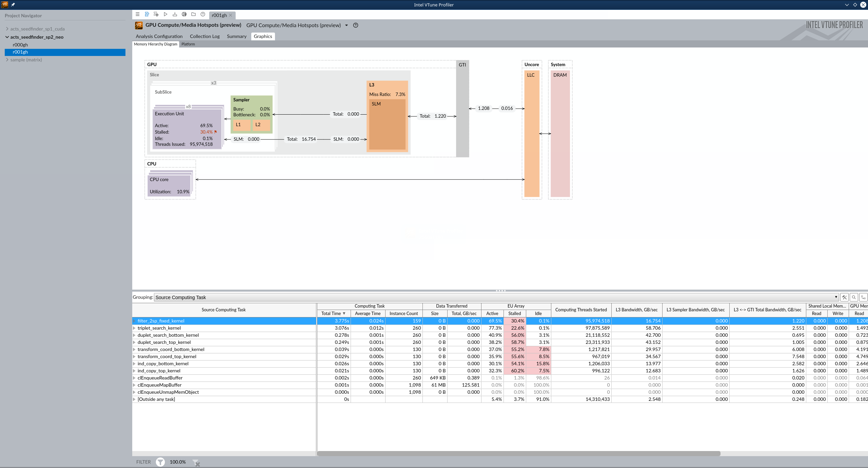Collapse the acts_seedfinder_sp2_neo project
Viewport: 868px width, 468px height.
(x=7, y=37)
